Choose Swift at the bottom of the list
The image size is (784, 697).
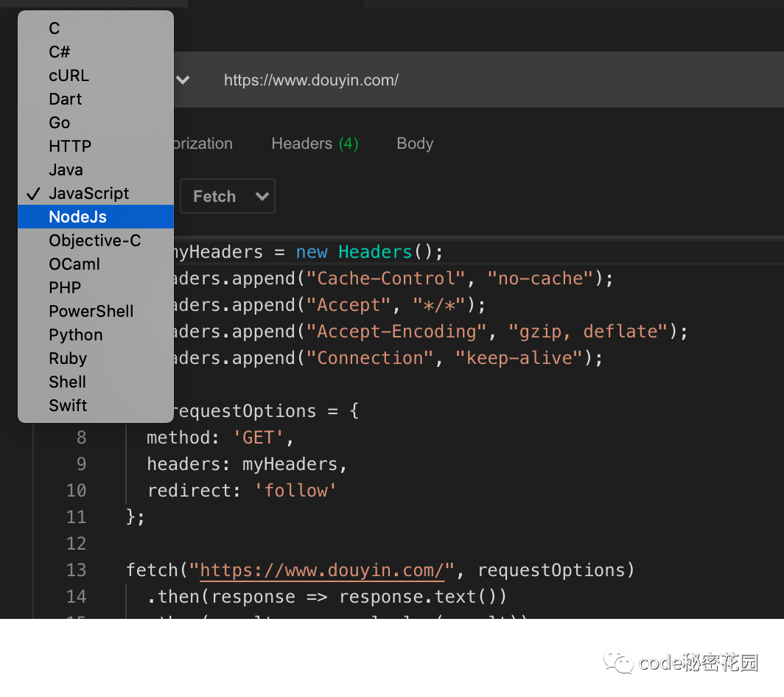68,405
